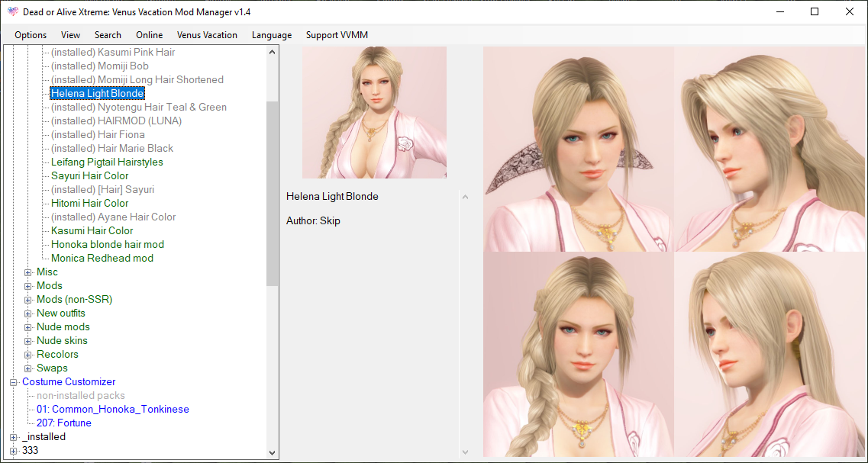Click description panel scroll-up arrow
The height and width of the screenshot is (463, 868).
(465, 197)
